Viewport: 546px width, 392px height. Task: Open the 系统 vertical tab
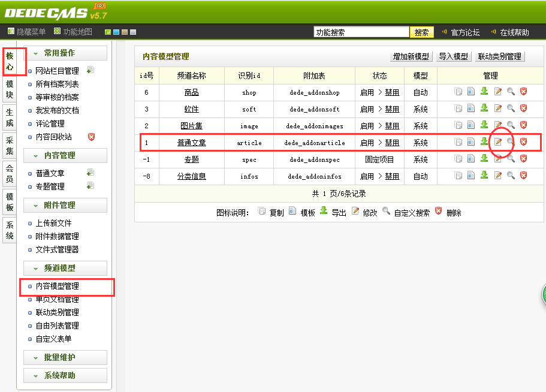pyautogui.click(x=10, y=231)
